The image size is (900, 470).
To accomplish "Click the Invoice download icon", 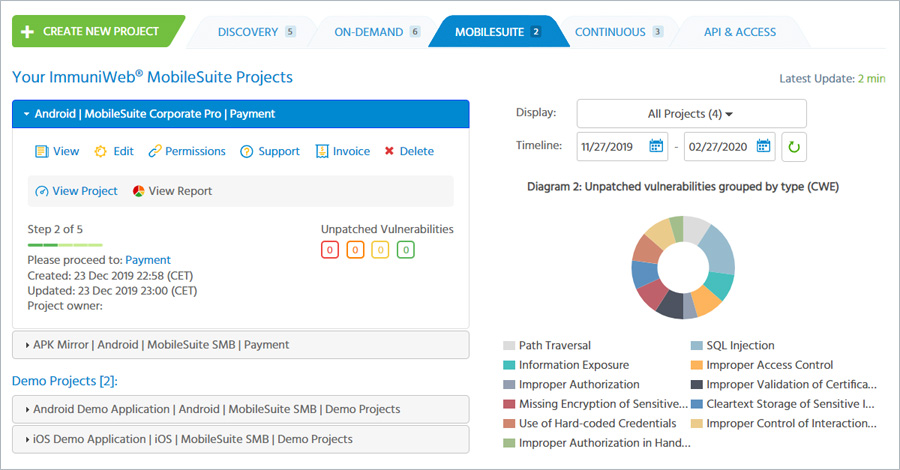I will point(322,152).
